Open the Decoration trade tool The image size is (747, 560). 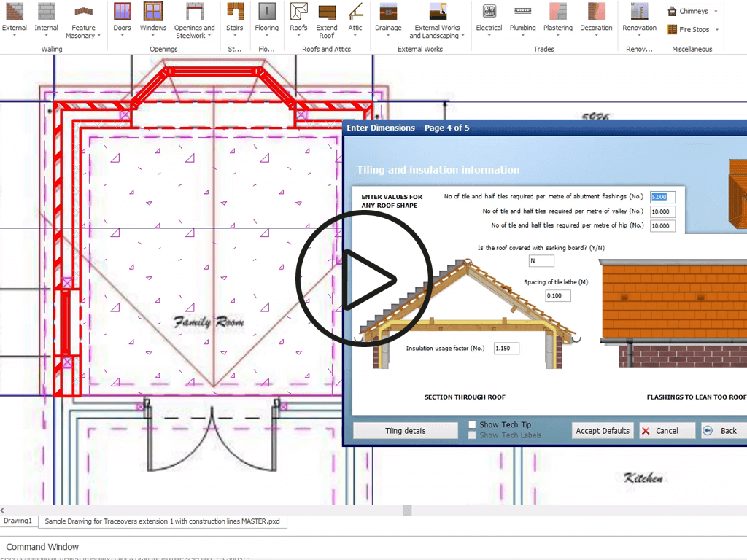596,18
